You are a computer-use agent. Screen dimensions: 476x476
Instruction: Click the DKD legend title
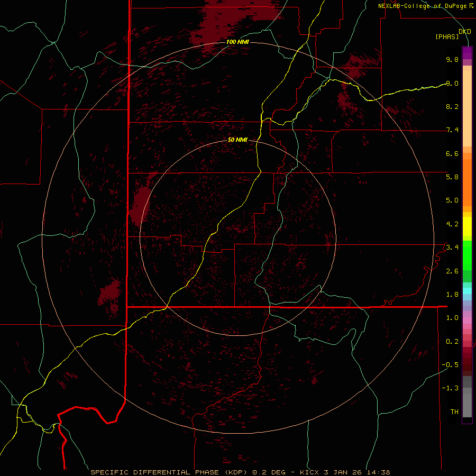point(465,32)
